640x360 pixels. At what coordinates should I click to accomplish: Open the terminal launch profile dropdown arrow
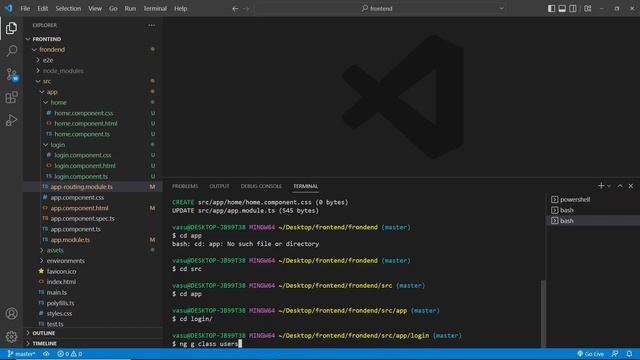[x=609, y=186]
